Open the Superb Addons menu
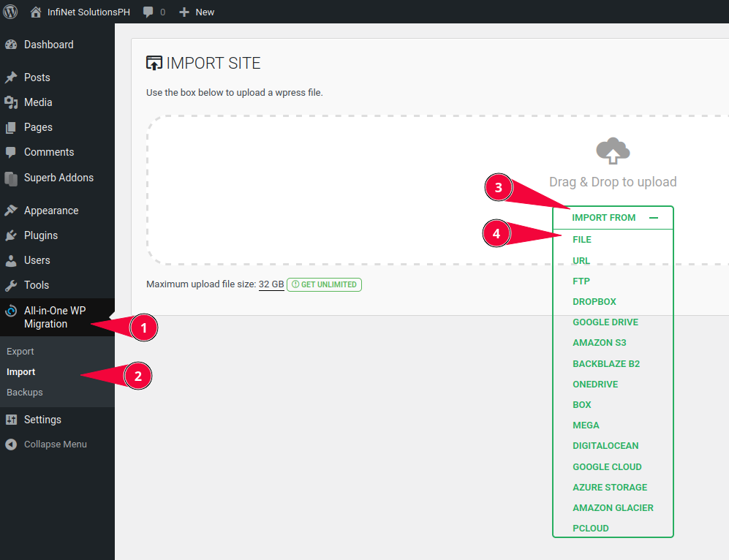The image size is (729, 560). pyautogui.click(x=58, y=178)
